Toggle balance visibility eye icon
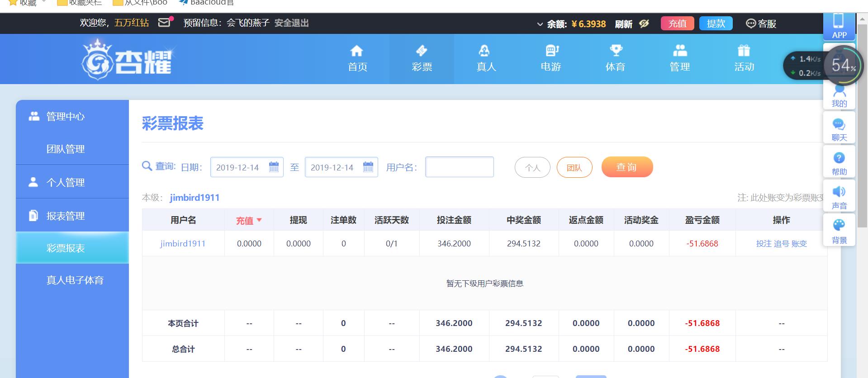The image size is (868, 378). [x=644, y=24]
